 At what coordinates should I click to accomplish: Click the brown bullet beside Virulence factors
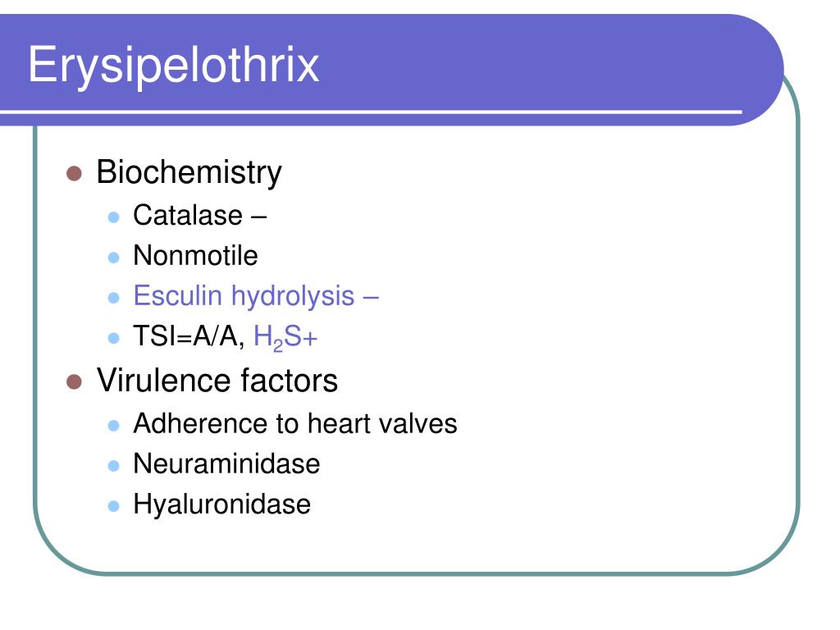[x=74, y=382]
